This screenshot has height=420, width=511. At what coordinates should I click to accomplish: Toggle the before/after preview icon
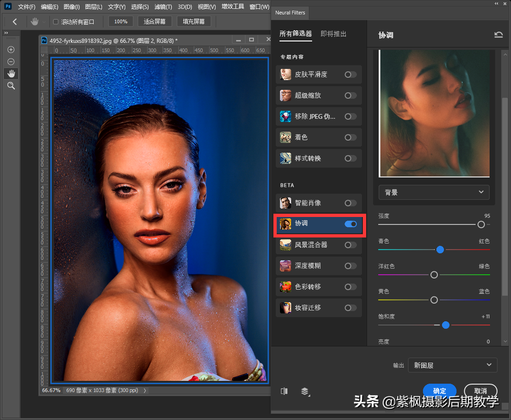point(284,391)
